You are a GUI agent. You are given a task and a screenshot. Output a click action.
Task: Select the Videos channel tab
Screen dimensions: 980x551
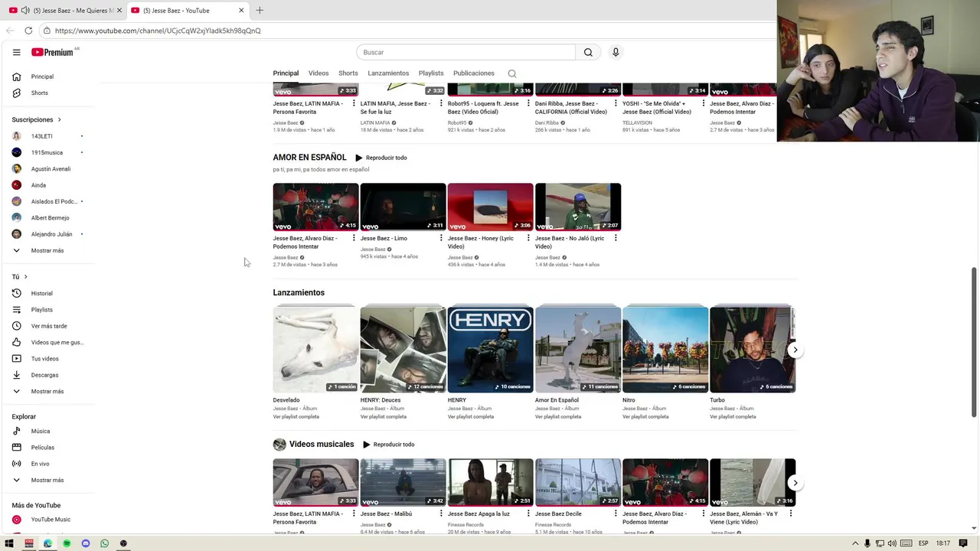[x=318, y=73]
